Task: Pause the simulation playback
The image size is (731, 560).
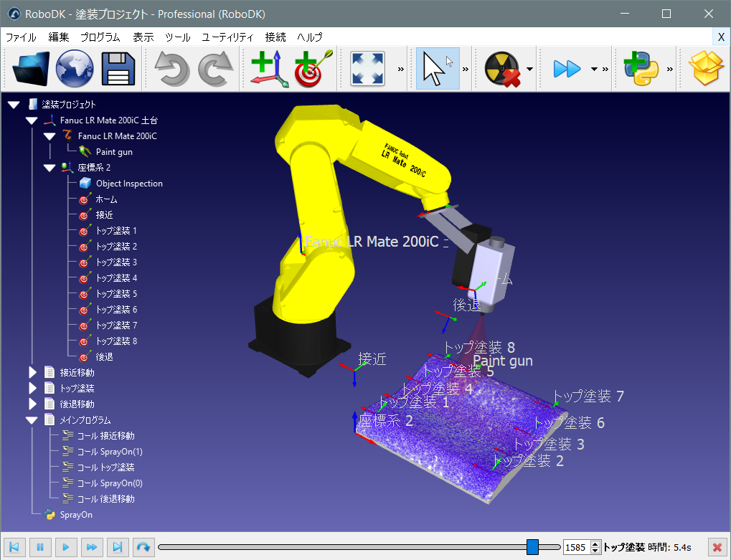Action: coord(40,547)
